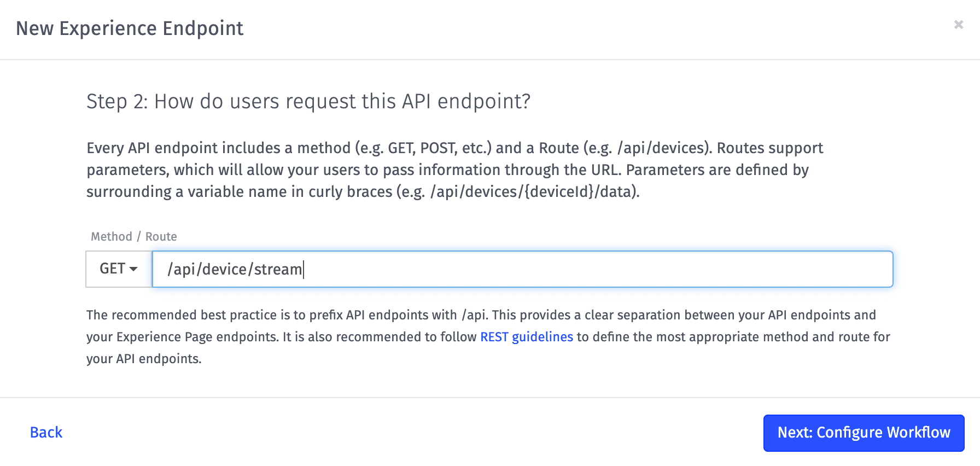Click the caret arrow beside GET

(133, 269)
